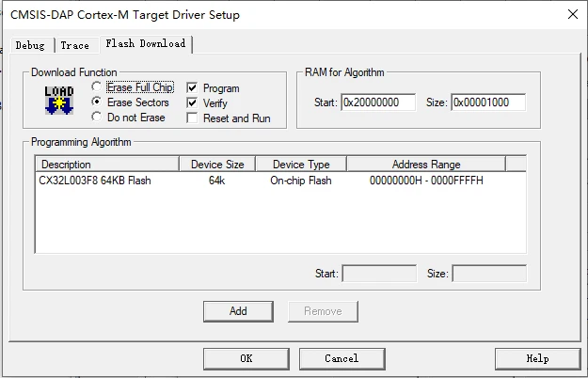Toggle the Program checkbox
588x378 pixels.
tap(192, 88)
